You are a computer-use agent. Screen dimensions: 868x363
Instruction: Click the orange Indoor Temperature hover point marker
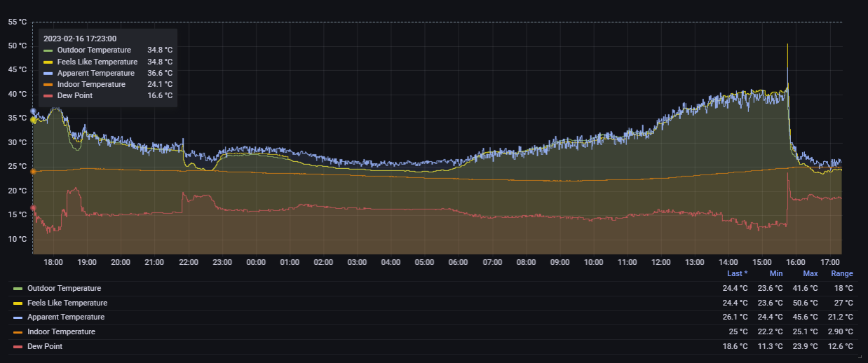tap(33, 171)
